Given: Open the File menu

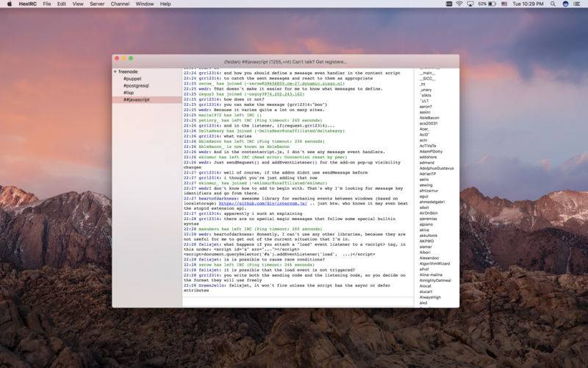Looking at the screenshot, I should point(47,4).
